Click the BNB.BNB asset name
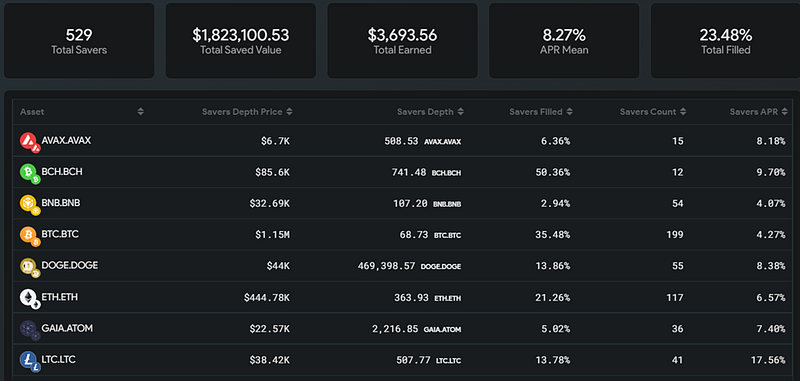The image size is (800, 381). [61, 202]
